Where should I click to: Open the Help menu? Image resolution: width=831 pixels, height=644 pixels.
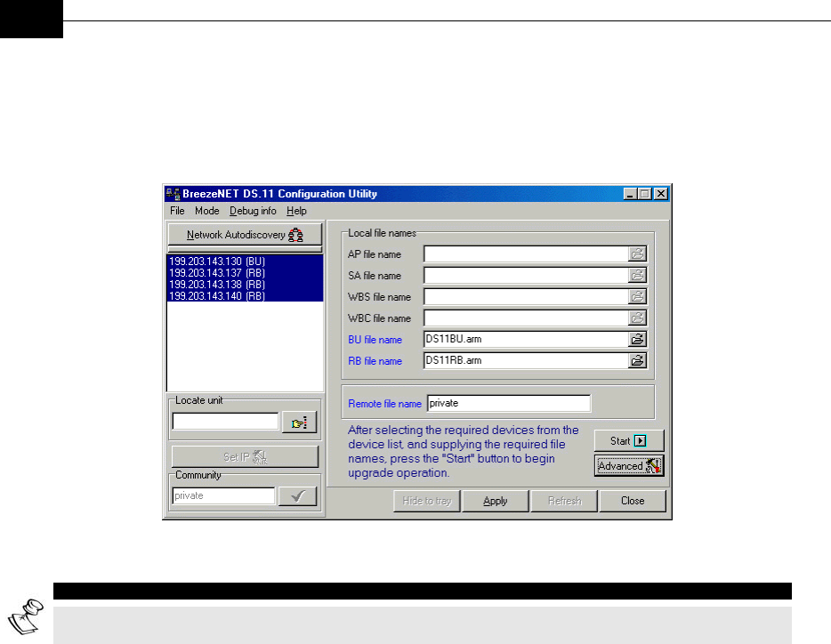click(296, 211)
